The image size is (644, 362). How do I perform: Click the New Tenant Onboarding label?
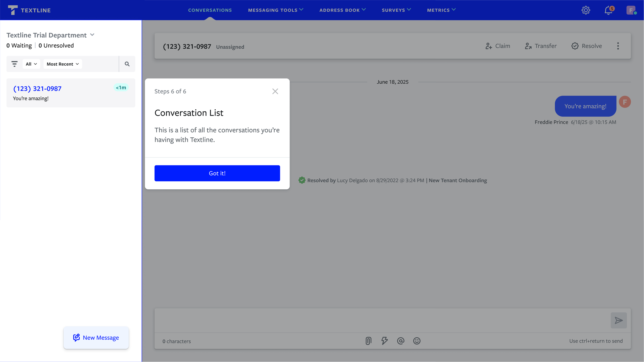(458, 180)
